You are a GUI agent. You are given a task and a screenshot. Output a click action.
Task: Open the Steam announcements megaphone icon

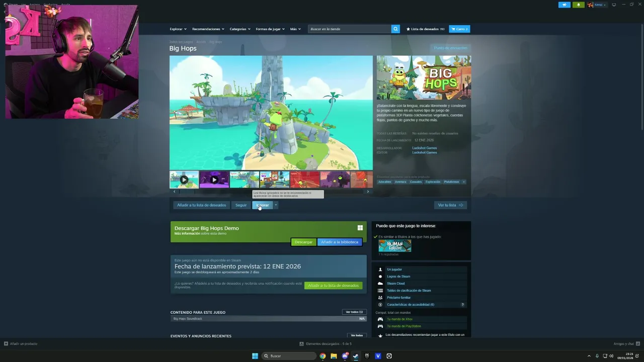564,5
